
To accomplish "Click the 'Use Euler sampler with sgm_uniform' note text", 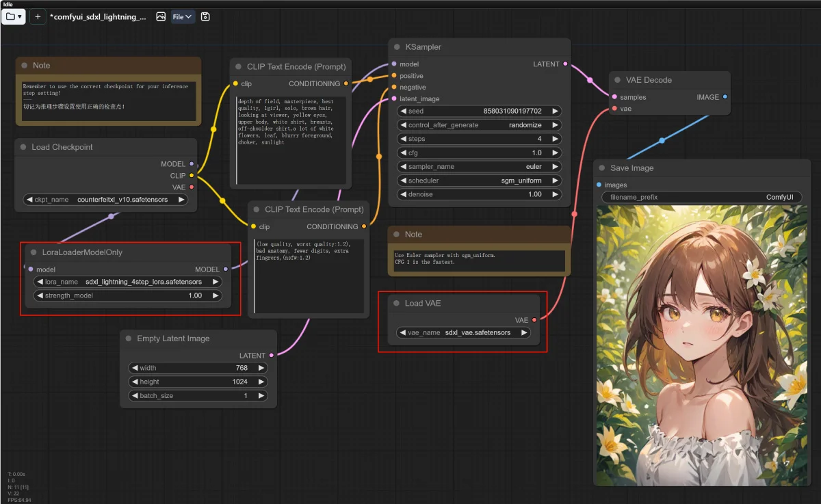I will pos(480,261).
